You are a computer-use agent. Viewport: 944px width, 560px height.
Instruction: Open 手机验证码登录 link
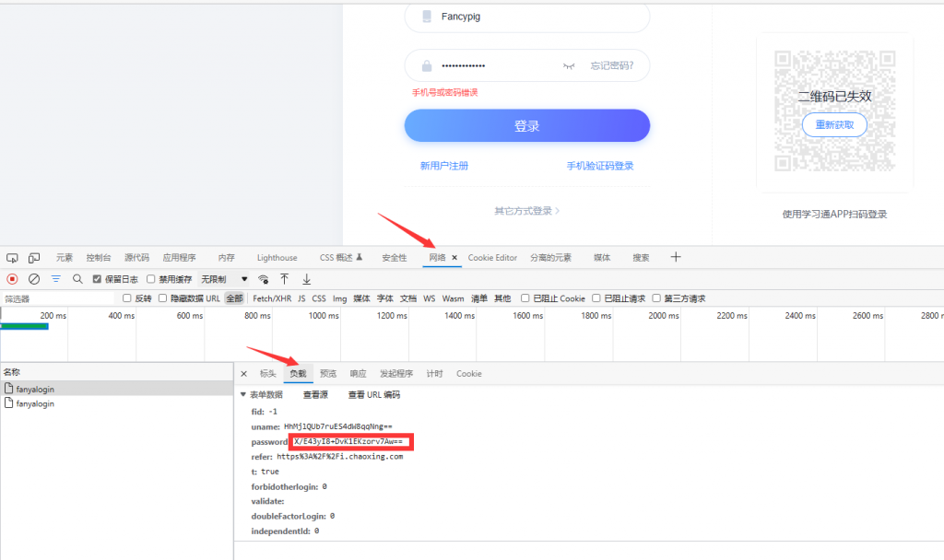pos(600,166)
